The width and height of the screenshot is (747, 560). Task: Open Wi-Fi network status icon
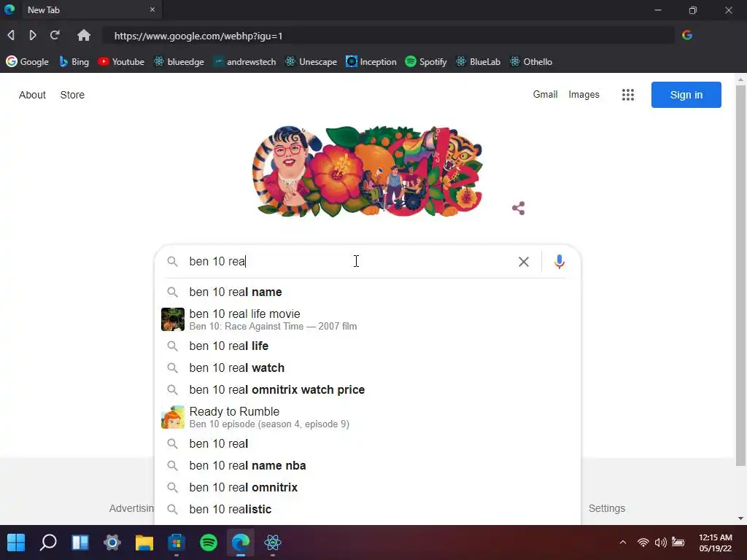click(x=643, y=542)
